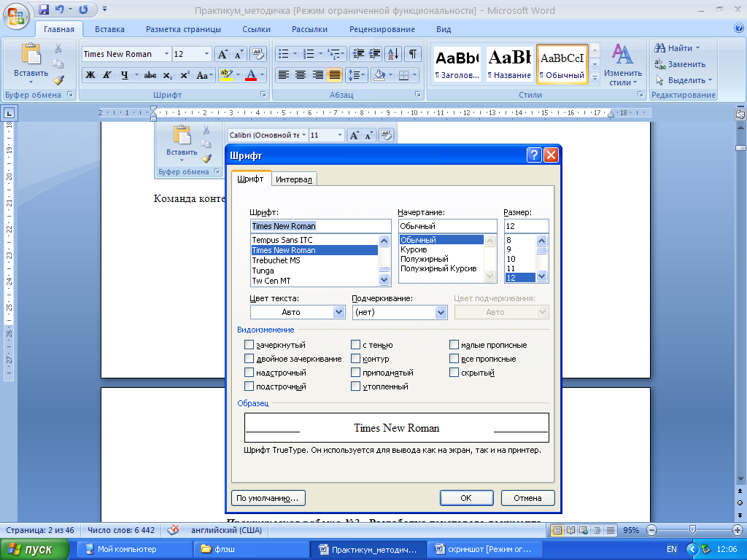Enable подстрочный checkbox
The width and height of the screenshot is (747, 560).
pyautogui.click(x=249, y=386)
